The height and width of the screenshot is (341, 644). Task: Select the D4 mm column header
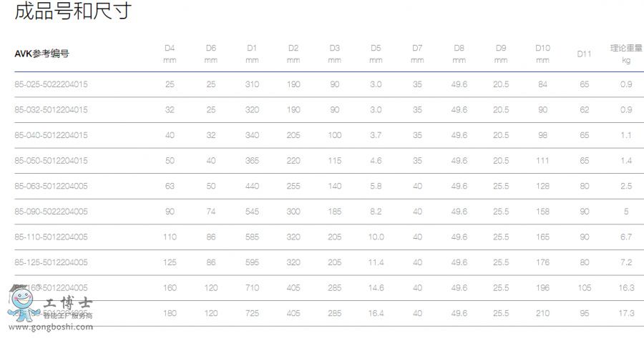(x=170, y=54)
